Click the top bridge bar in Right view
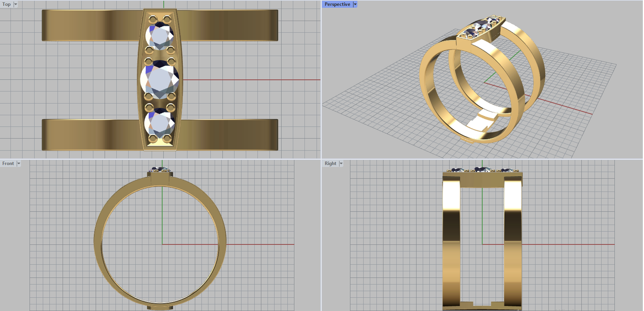Image resolution: width=644 pixels, height=311 pixels. click(x=482, y=180)
